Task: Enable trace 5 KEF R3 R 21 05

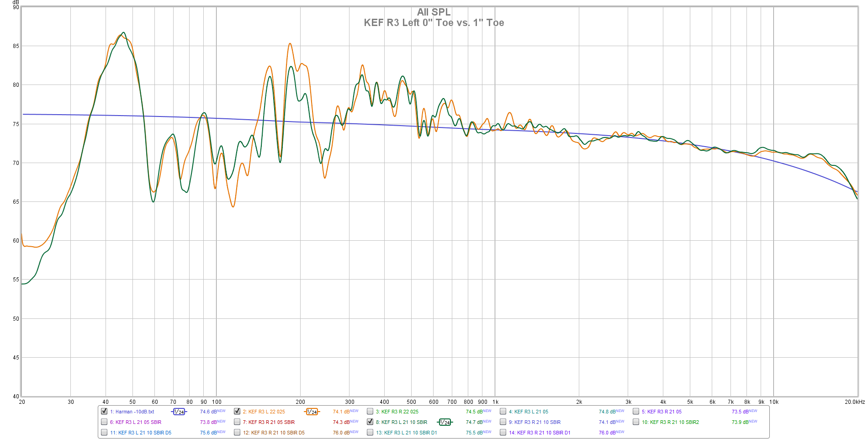Action: (x=636, y=411)
